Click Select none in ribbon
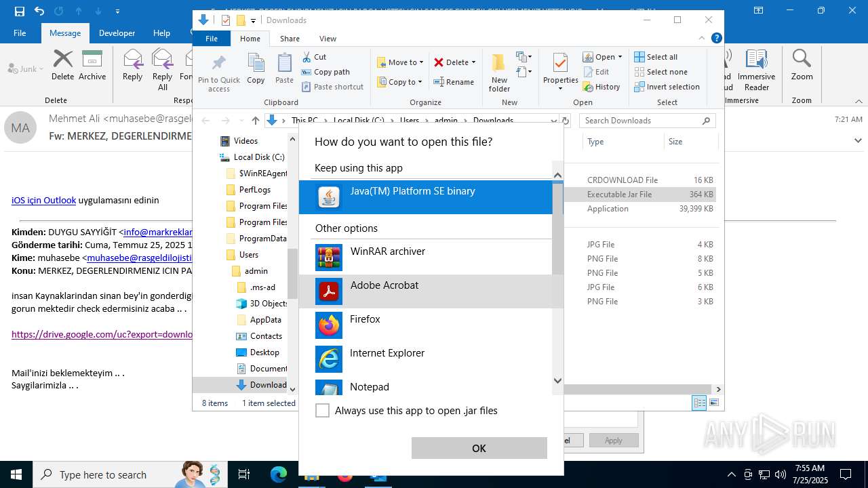This screenshot has width=868, height=488. 661,72
